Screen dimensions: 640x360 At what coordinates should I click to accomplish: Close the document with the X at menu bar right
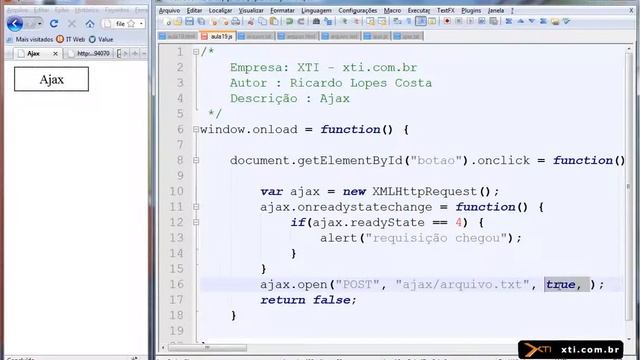tap(631, 10)
